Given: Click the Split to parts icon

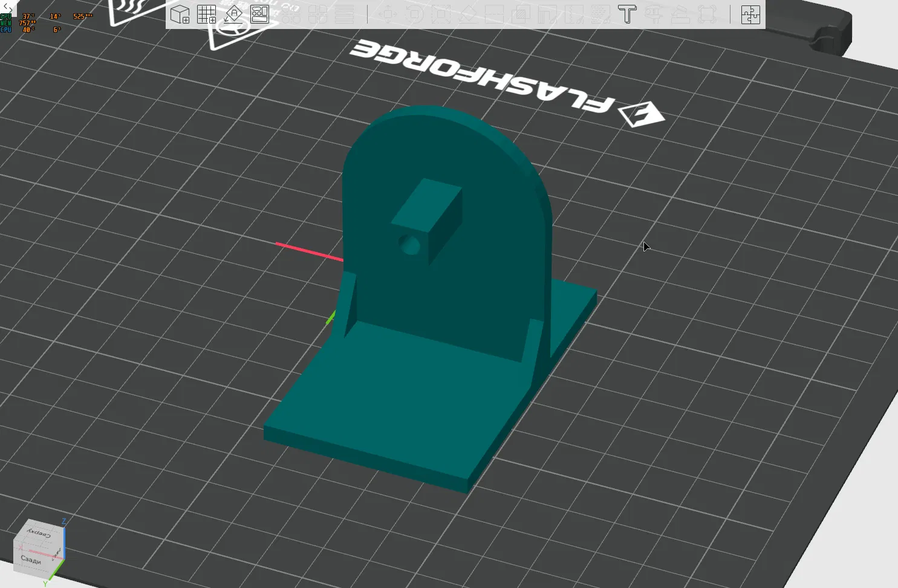Looking at the screenshot, I should coord(318,15).
